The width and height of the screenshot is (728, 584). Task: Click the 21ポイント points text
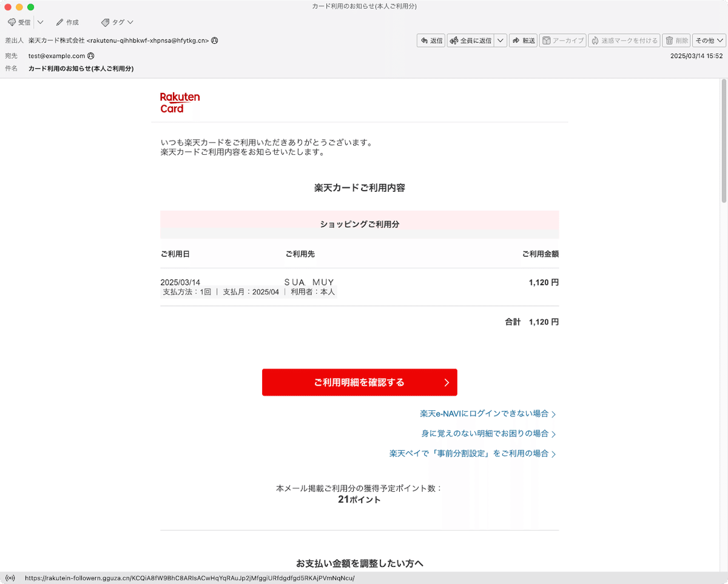[359, 500]
